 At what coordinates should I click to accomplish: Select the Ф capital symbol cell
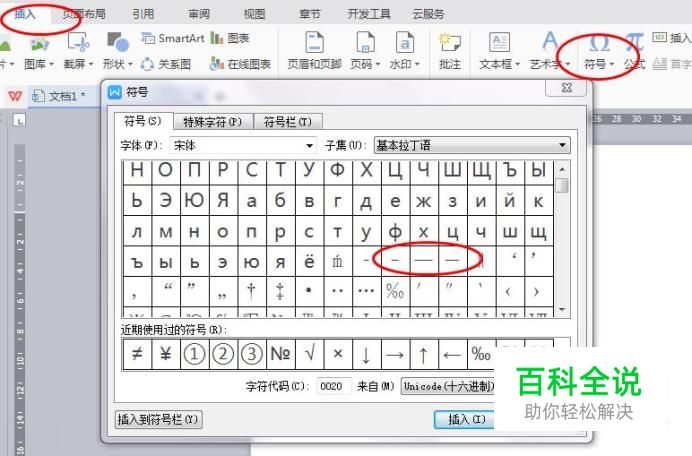point(338,170)
